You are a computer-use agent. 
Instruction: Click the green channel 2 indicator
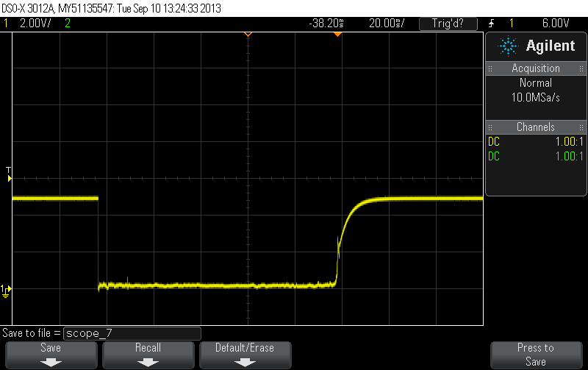68,24
